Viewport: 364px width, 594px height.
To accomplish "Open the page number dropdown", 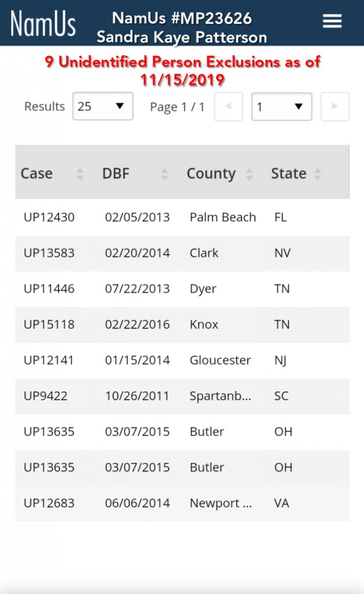I will (x=281, y=107).
